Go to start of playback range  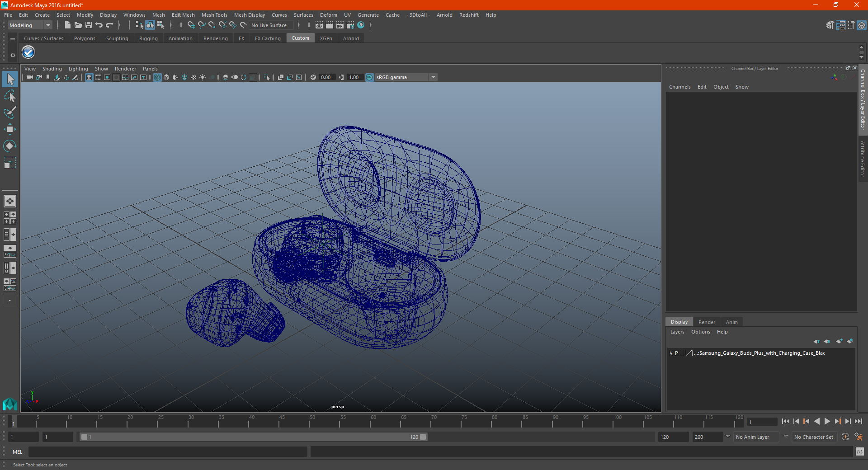pos(785,421)
